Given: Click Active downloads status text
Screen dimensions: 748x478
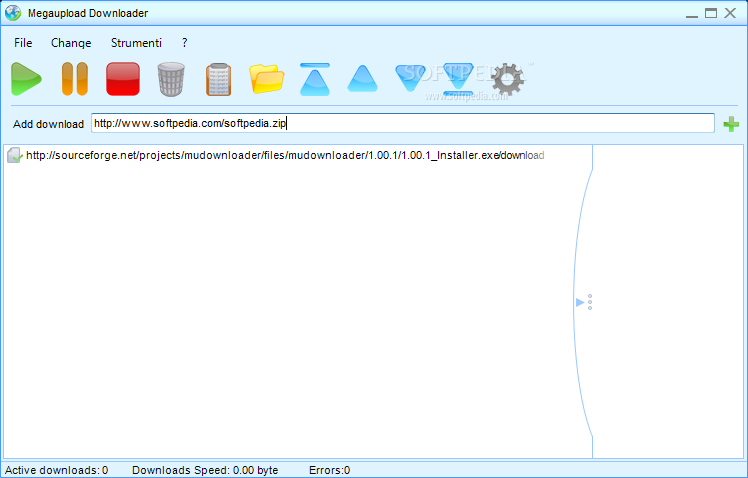Looking at the screenshot, I should (x=57, y=470).
